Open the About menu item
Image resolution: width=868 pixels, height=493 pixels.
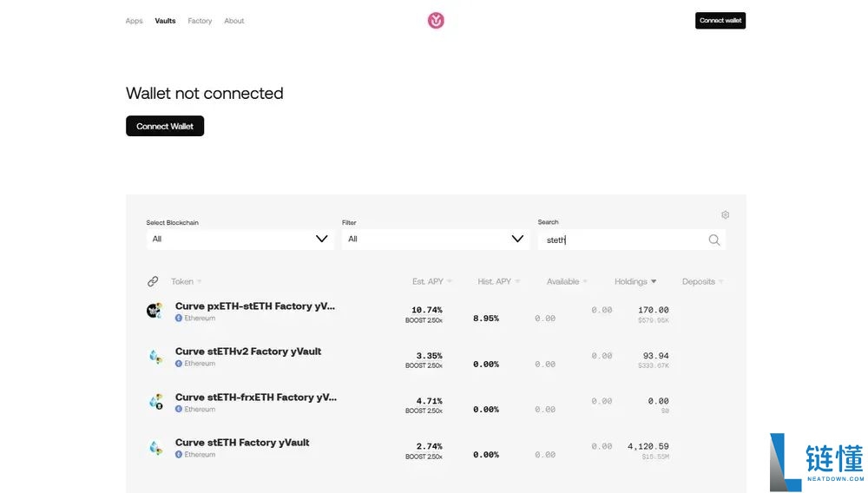point(234,21)
